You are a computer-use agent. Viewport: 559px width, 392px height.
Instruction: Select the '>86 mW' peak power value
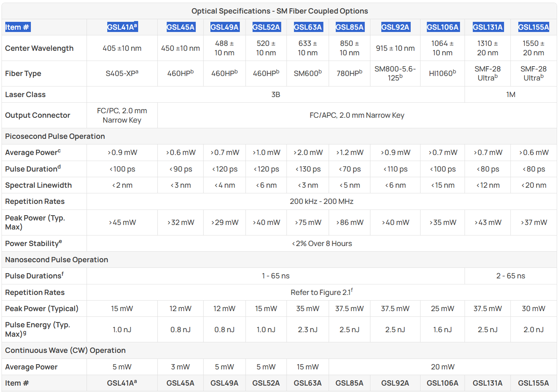pos(349,222)
